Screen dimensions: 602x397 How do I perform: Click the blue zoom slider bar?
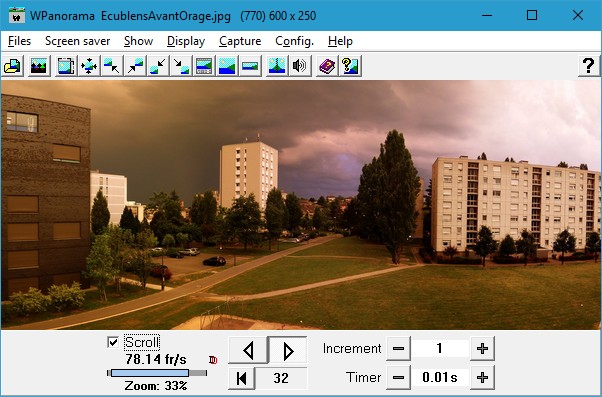(150, 373)
